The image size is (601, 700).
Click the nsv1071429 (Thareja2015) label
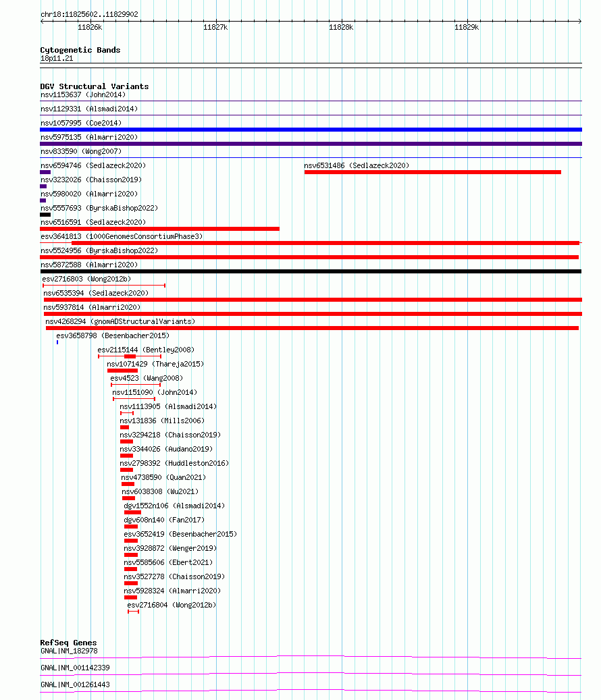155,365
